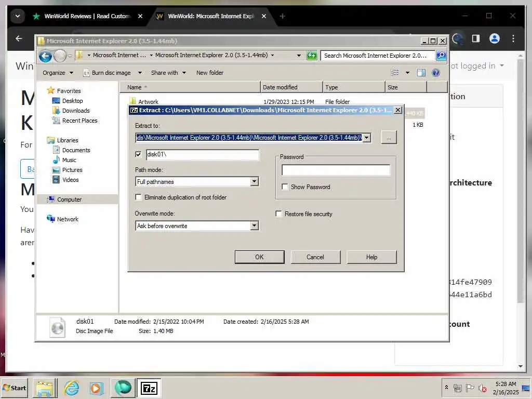Click Chrome back arrow
Image resolution: width=532 pixels, height=399 pixels.
pyautogui.click(x=19, y=38)
